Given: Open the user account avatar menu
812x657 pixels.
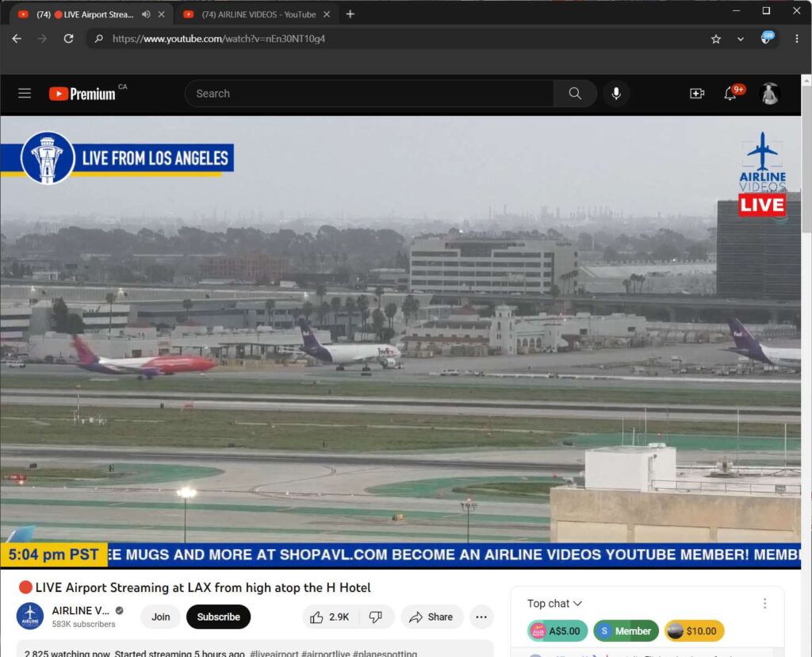Looking at the screenshot, I should click(x=769, y=94).
